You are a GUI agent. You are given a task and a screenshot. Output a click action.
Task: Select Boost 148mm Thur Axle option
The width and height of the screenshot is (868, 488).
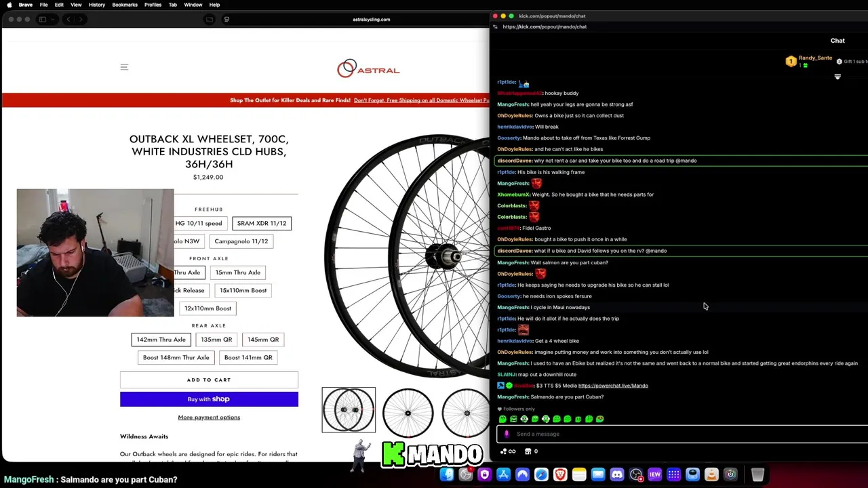(176, 357)
